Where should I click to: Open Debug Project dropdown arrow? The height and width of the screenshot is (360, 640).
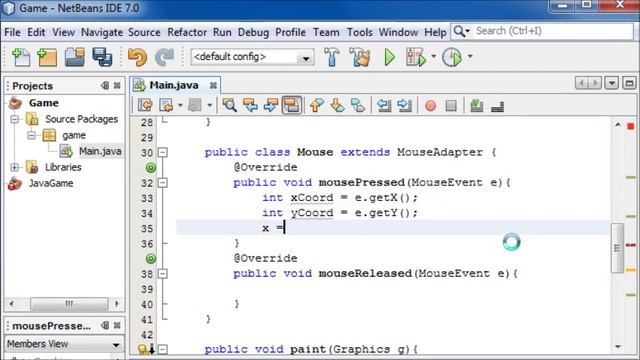point(433,56)
